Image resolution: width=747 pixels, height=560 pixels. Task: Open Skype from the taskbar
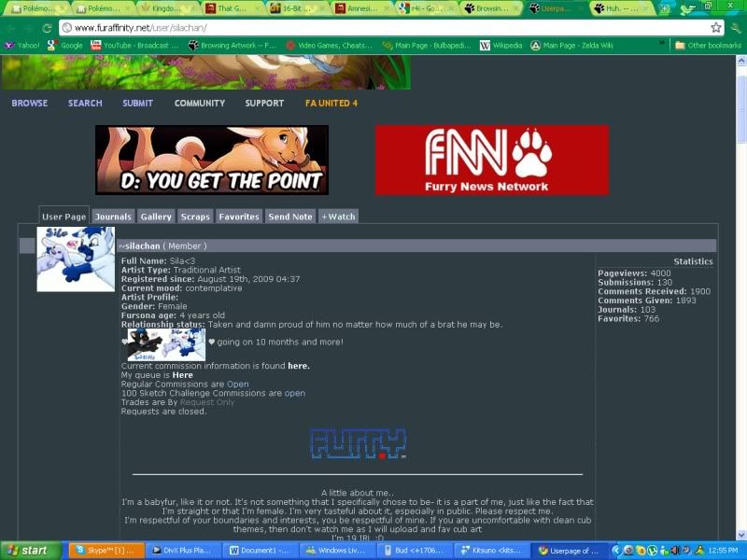106,551
